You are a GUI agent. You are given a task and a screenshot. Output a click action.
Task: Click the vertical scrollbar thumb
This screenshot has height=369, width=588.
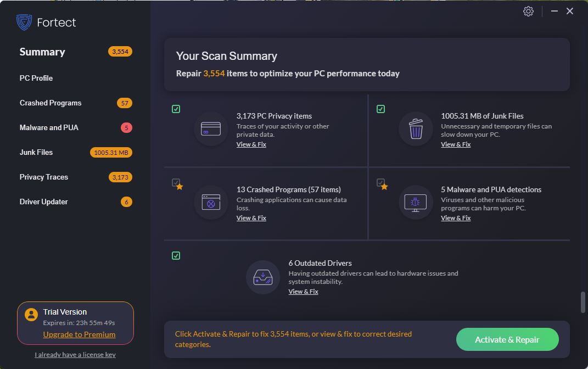[x=583, y=302]
